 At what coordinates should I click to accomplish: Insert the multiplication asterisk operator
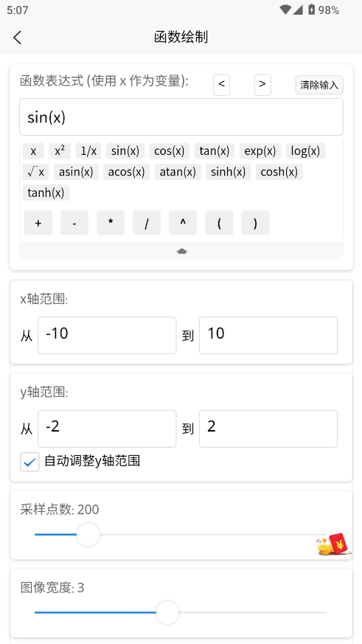click(x=111, y=223)
